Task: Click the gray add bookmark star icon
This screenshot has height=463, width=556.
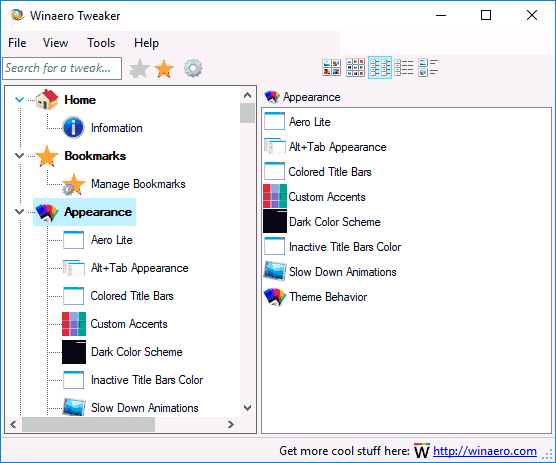Action: [139, 68]
